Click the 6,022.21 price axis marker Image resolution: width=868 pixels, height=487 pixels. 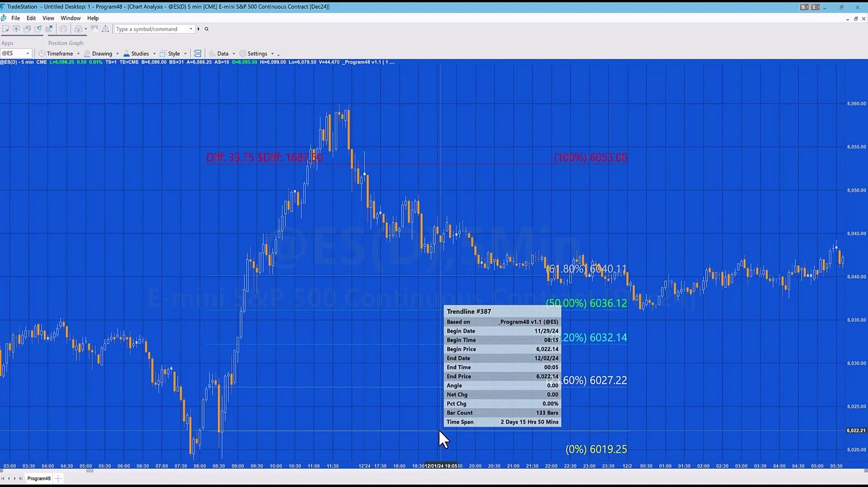coord(856,430)
